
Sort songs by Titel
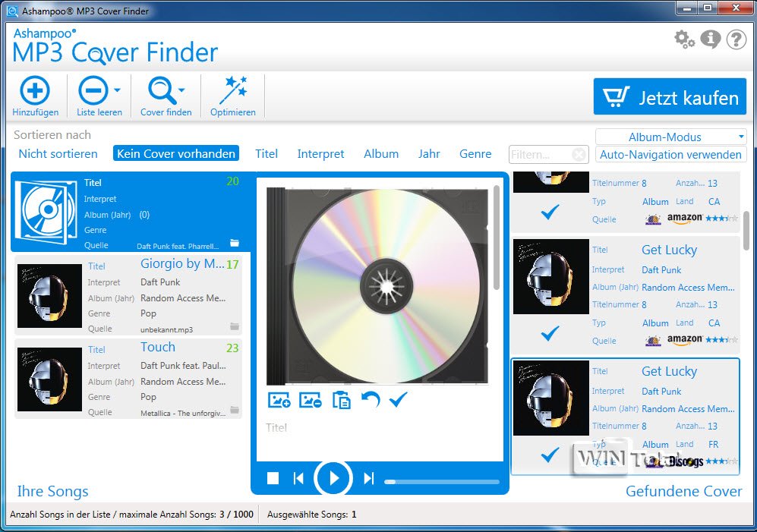tap(267, 153)
